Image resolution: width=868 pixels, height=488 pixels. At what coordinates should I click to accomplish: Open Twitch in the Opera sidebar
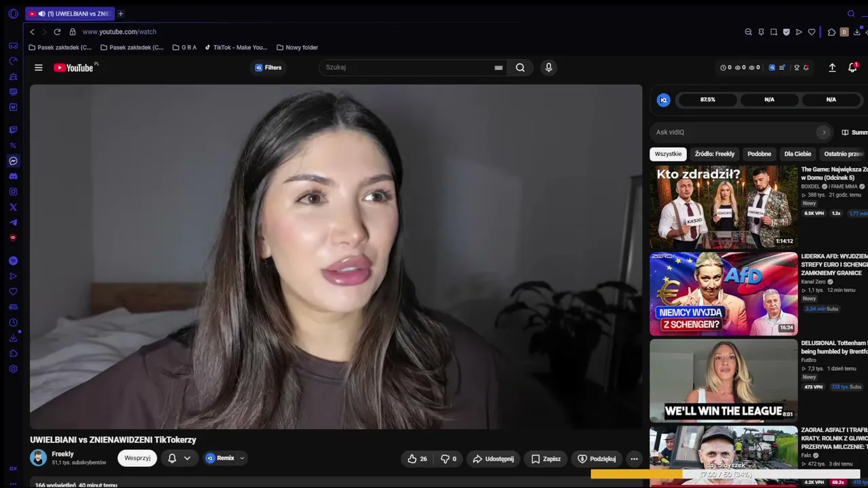tap(13, 130)
